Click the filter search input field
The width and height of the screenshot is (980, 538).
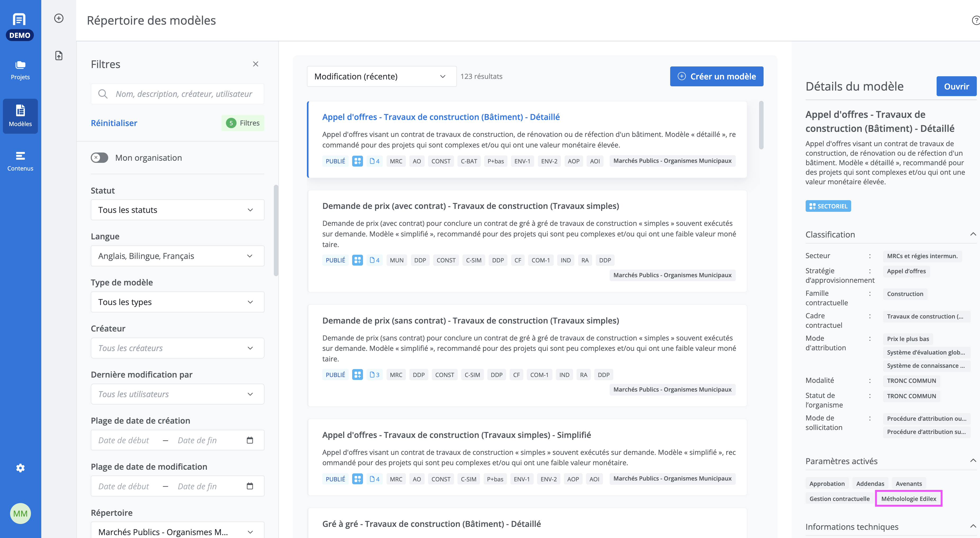177,94
